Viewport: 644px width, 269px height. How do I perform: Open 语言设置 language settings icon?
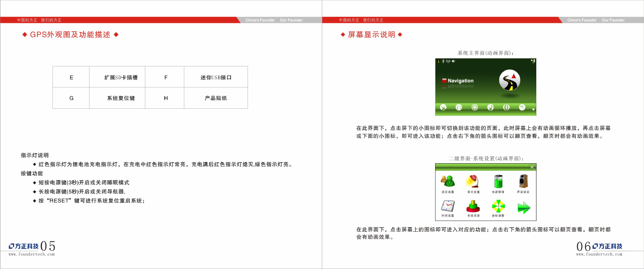click(x=448, y=181)
